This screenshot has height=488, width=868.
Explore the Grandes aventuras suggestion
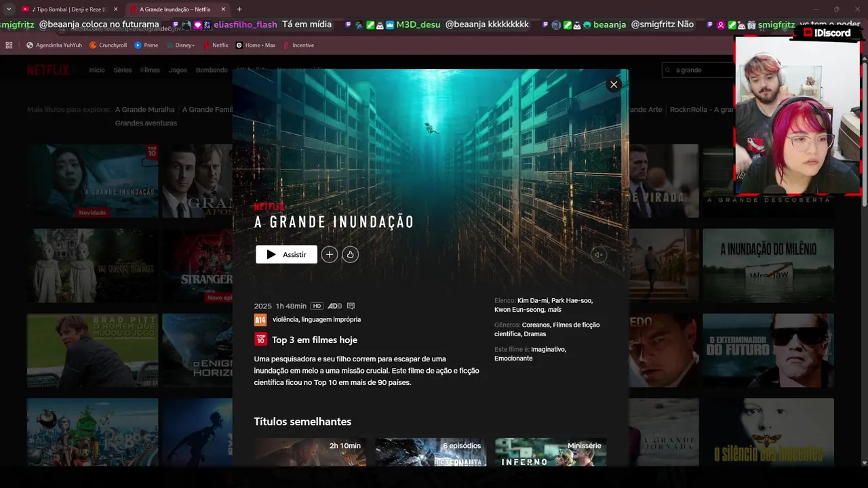(146, 123)
